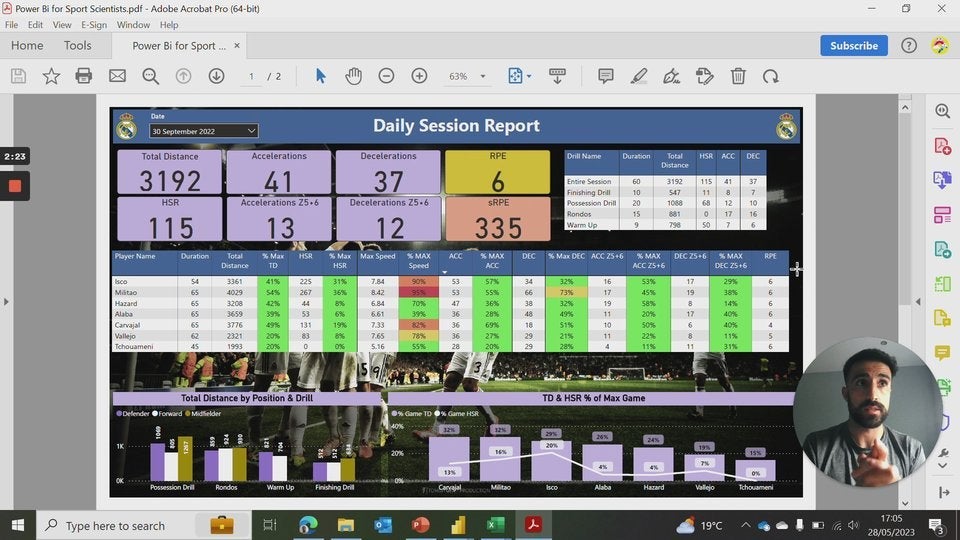
Task: Click the Windows Start button
Action: (x=18, y=525)
